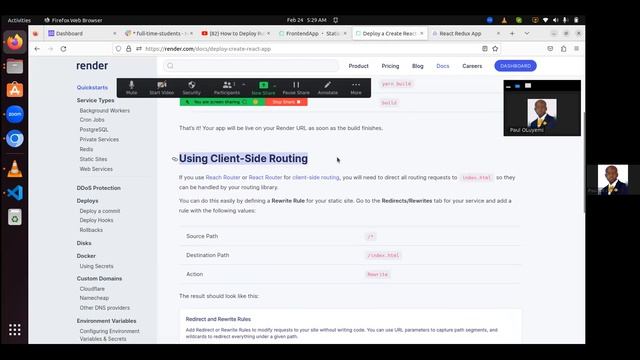640x360 pixels.
Task: Open Deploy Hooks docs
Action: (96, 220)
